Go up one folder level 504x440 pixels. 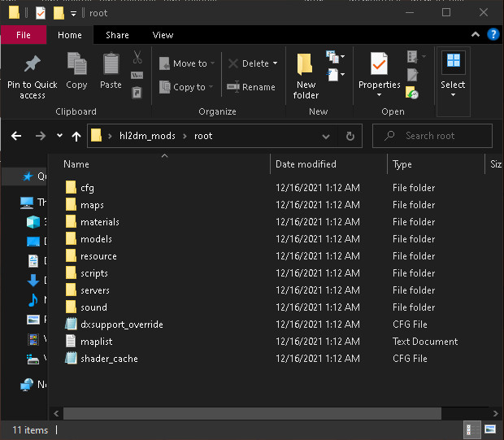(x=76, y=136)
